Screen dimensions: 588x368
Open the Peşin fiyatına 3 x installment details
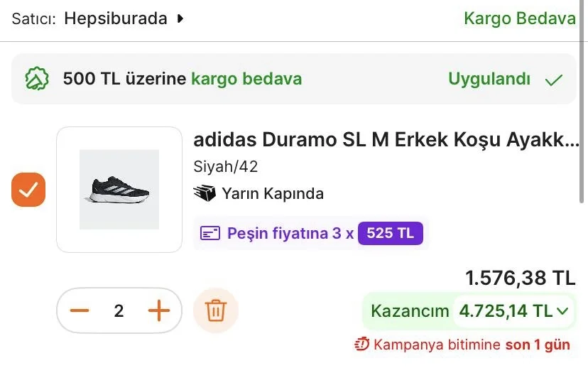[290, 233]
